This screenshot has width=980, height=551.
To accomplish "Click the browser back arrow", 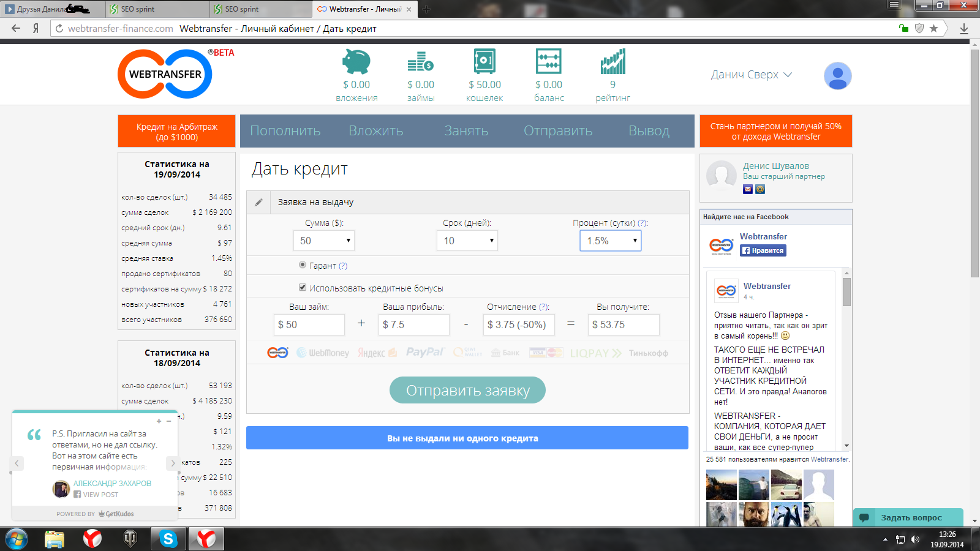I will (16, 28).
